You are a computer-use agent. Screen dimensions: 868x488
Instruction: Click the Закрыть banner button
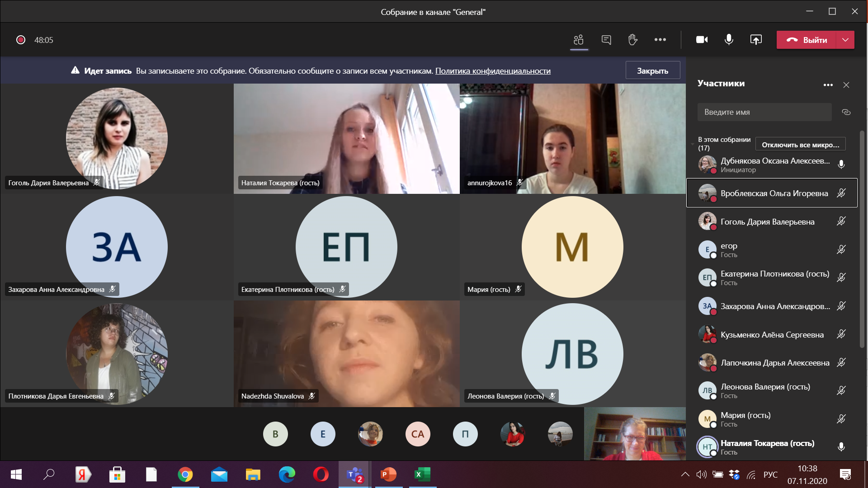click(x=652, y=70)
